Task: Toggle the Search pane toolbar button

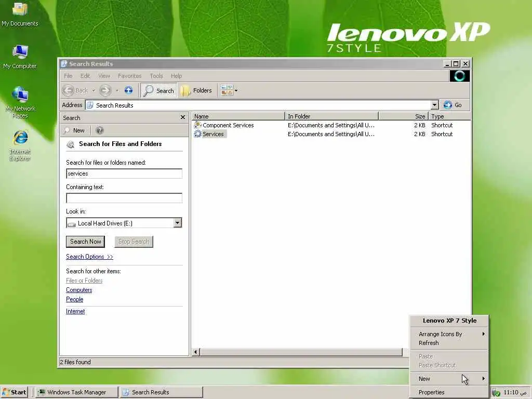Action: [158, 90]
